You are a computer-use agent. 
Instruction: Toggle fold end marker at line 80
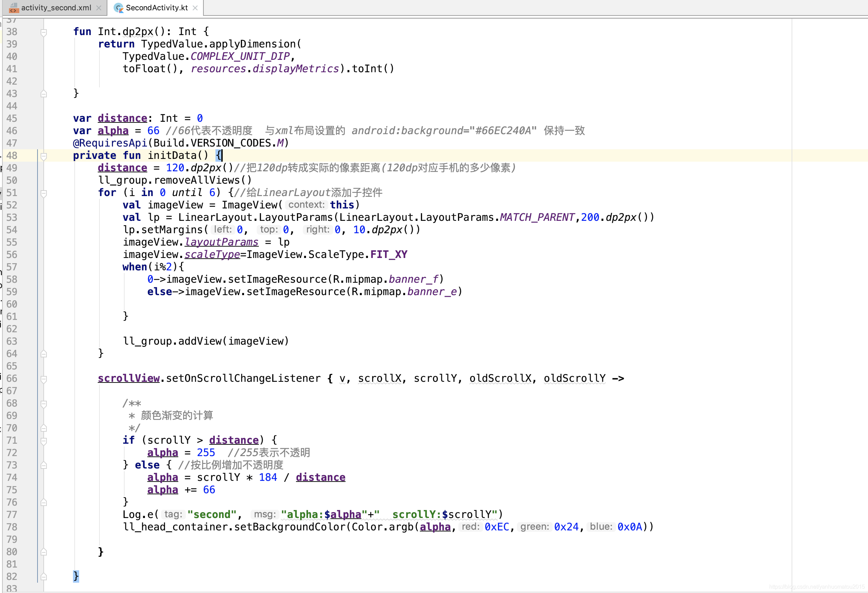(44, 552)
